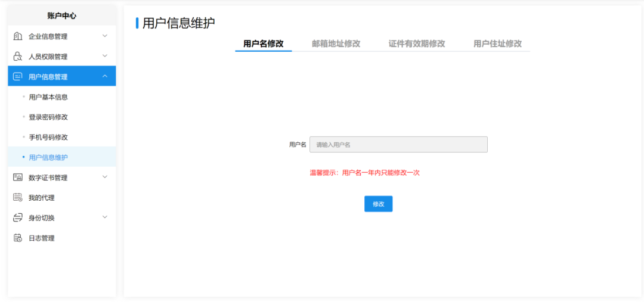644x302 pixels.
Task: Switch to the 邮箱地址修改 tab
Action: click(336, 44)
